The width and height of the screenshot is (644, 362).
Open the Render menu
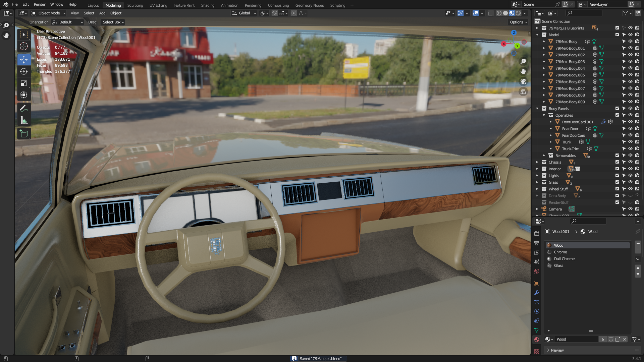pos(40,4)
